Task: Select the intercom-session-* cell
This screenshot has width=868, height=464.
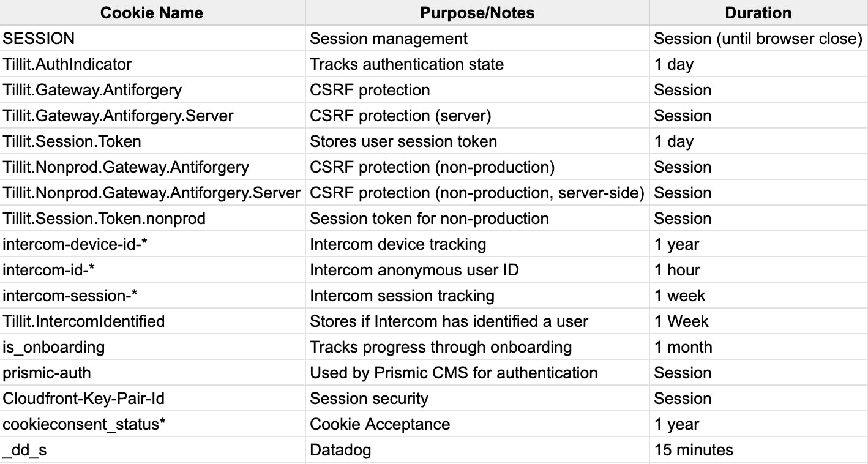Action: tap(152, 296)
